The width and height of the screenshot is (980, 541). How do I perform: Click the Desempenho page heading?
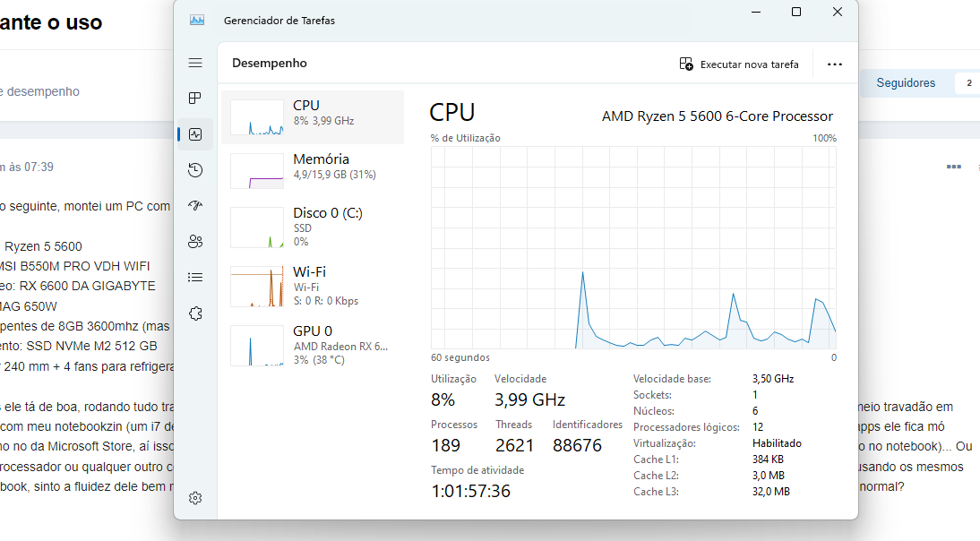click(270, 63)
